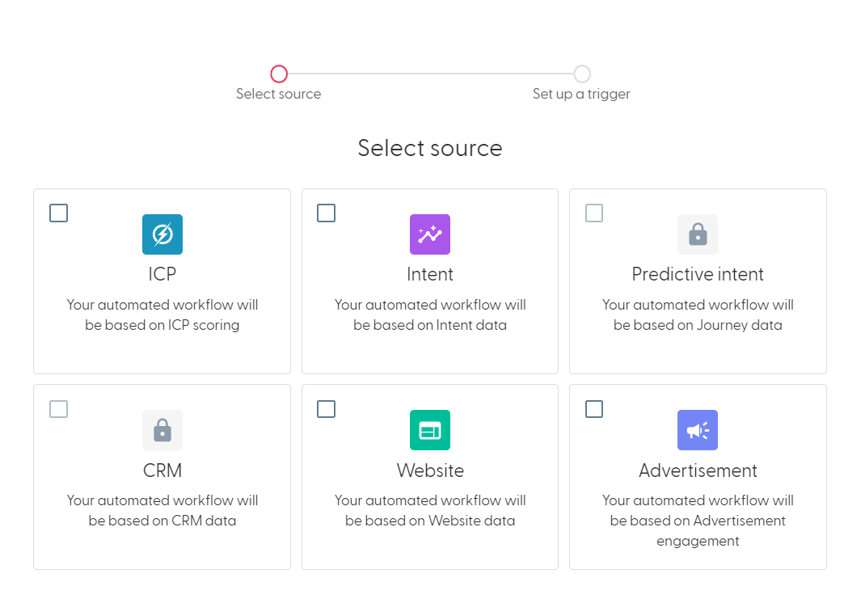Click the Select source step circle
This screenshot has width=865, height=616.
279,73
